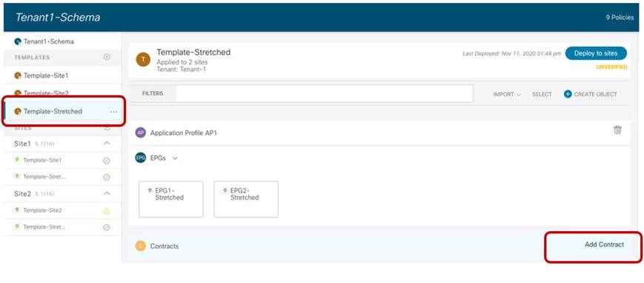The height and width of the screenshot is (283, 644).
Task: Click the Tenant1-Schema icon in sidebar
Action: [x=18, y=41]
